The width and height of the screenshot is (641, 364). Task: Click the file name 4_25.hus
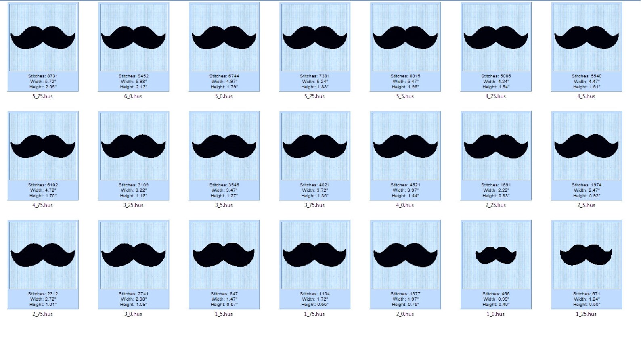496,96
